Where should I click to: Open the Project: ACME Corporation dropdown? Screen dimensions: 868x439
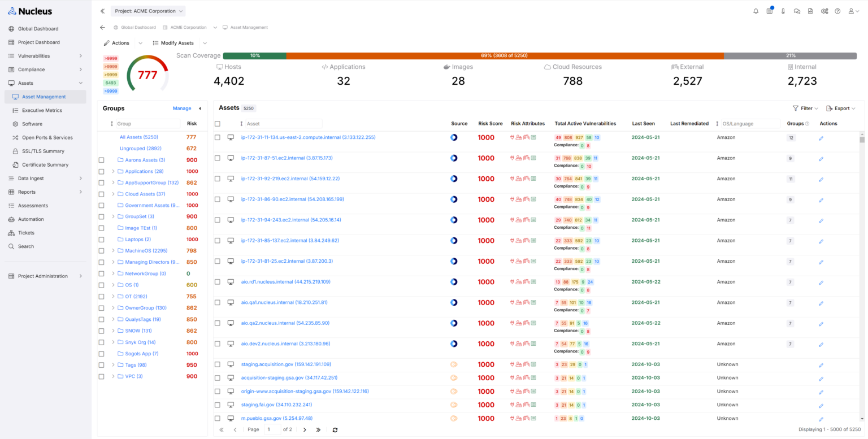click(x=147, y=10)
